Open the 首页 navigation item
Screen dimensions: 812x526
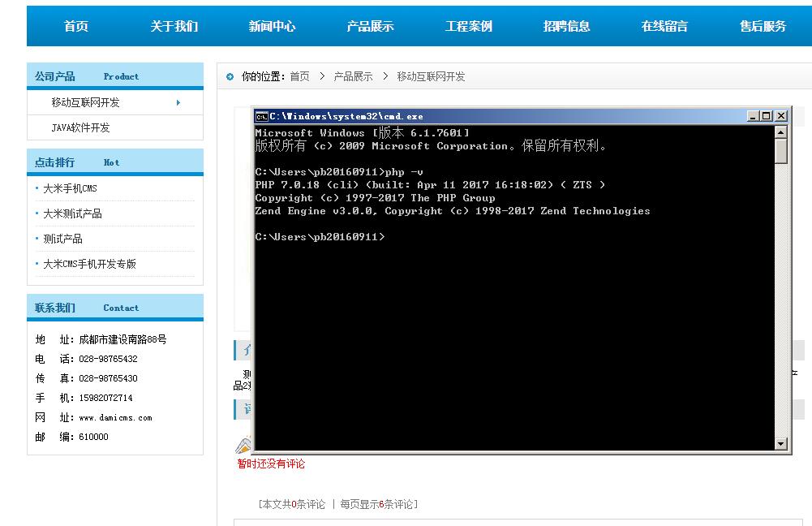point(76,26)
